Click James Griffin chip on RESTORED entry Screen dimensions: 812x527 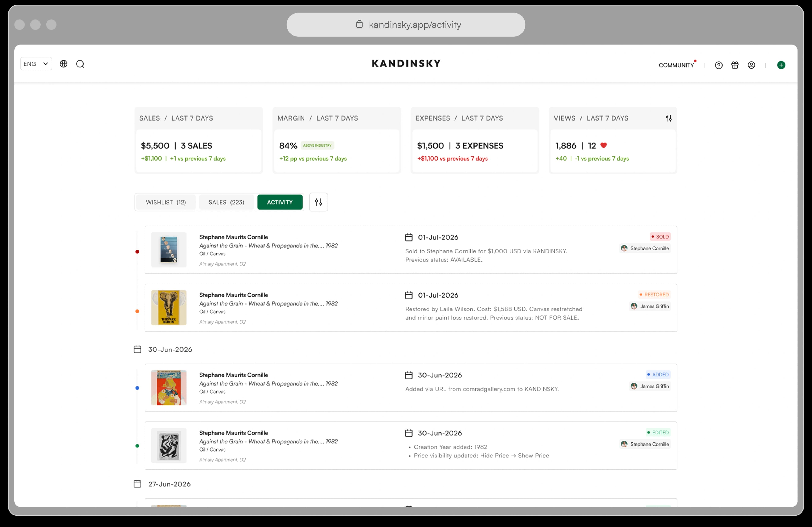(x=650, y=306)
